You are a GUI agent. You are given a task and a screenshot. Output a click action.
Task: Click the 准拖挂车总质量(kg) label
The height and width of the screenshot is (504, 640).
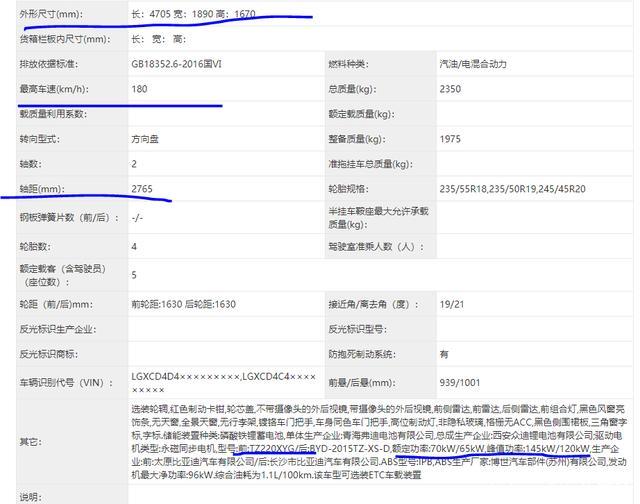point(370,164)
